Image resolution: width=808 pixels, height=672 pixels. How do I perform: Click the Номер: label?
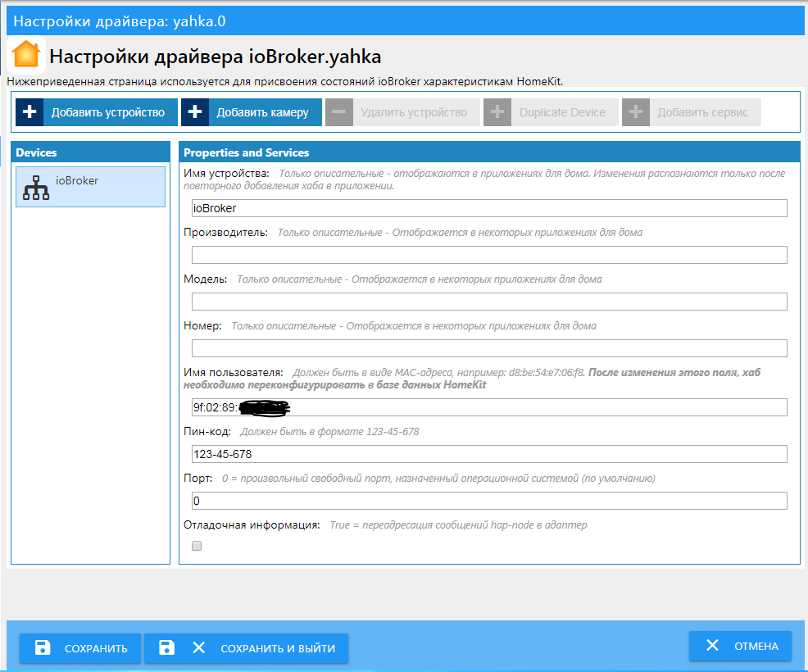point(202,325)
